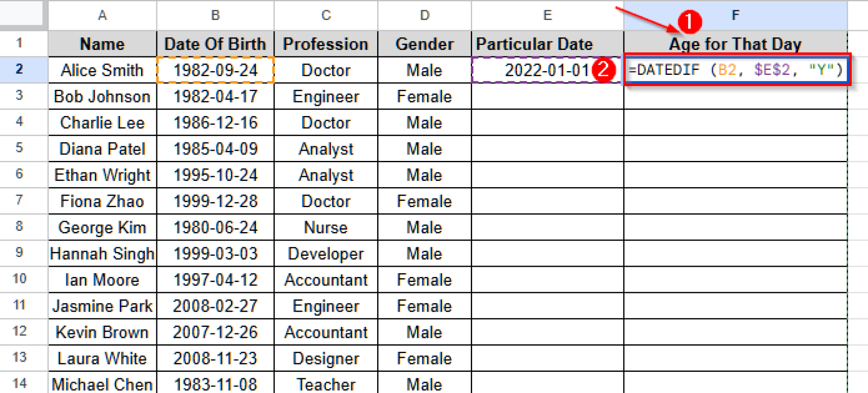Select Bob Johnson's date of birth cell
868x393 pixels.
[x=215, y=97]
